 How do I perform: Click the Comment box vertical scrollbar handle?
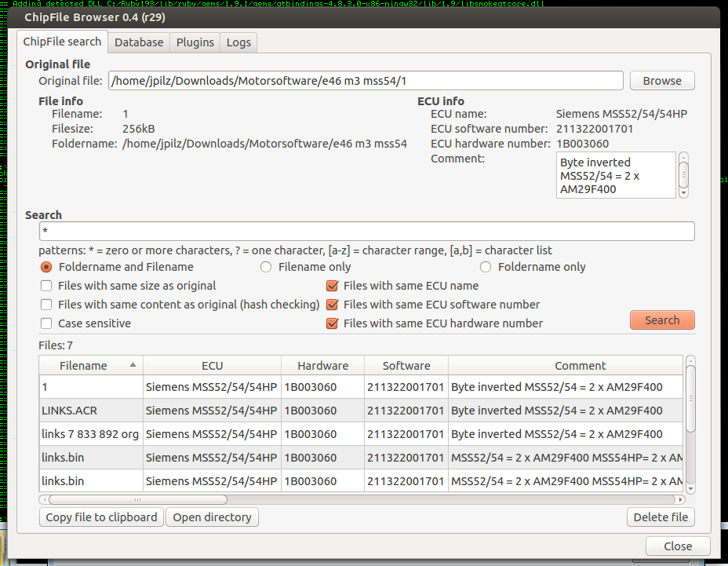pos(683,175)
